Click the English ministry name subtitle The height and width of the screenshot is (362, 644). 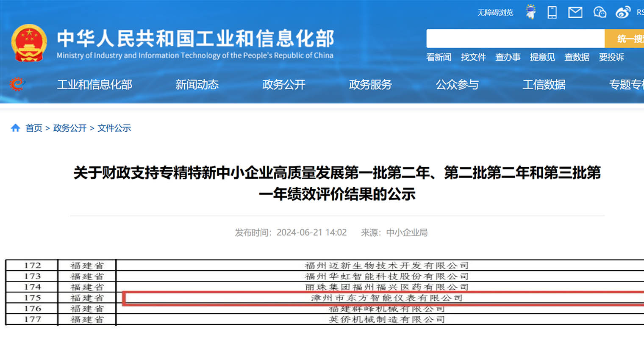pos(195,55)
